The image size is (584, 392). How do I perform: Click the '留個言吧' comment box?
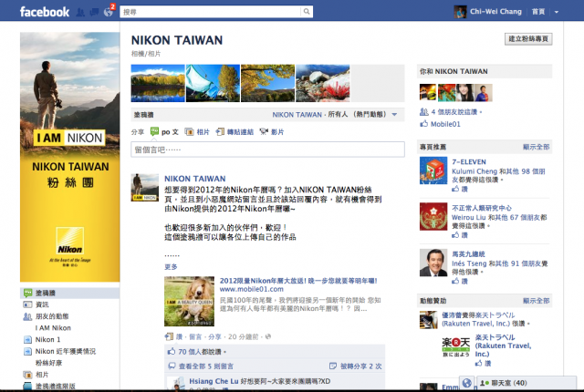coord(267,150)
